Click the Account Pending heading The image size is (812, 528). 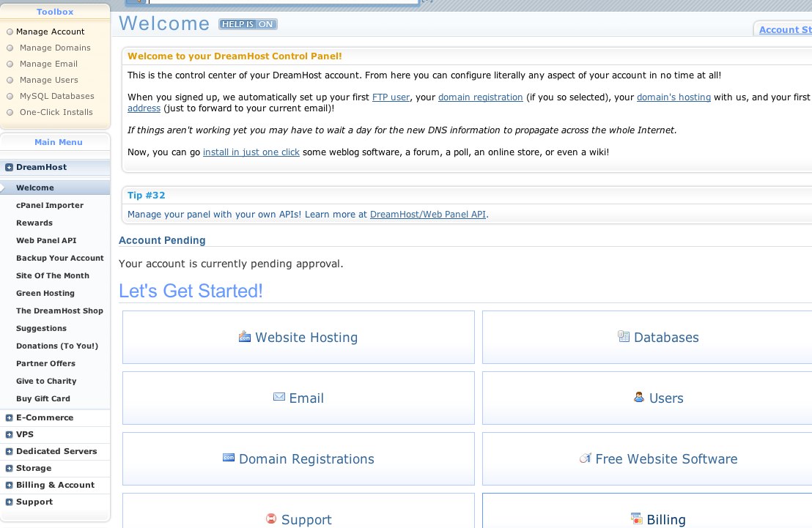click(x=162, y=240)
